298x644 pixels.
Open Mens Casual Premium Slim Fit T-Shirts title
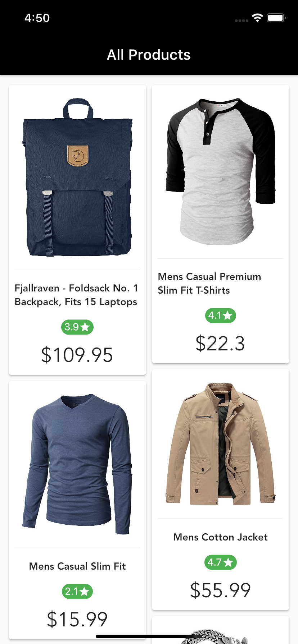(209, 284)
